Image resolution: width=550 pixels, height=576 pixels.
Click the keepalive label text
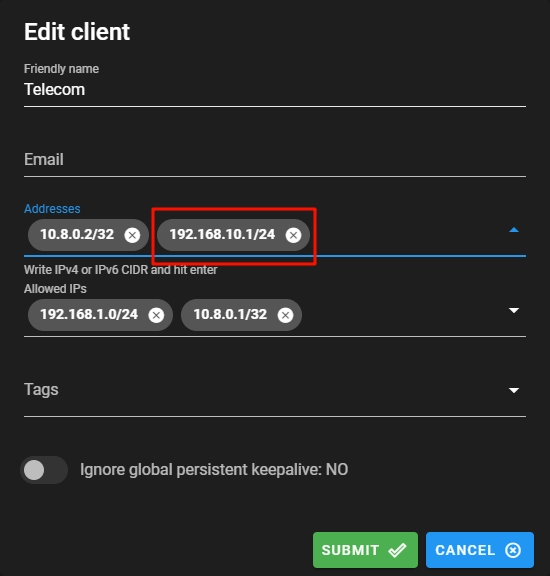click(214, 469)
